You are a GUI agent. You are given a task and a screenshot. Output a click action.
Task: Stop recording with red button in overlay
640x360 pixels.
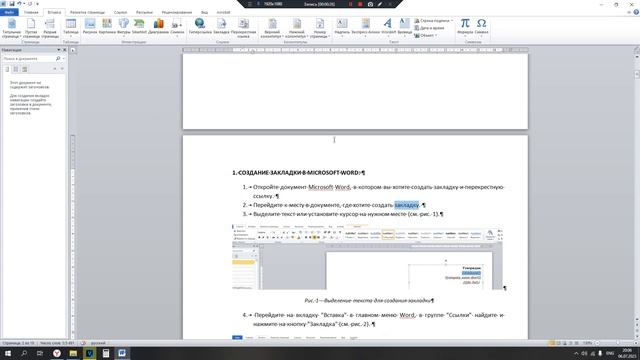point(360,4)
